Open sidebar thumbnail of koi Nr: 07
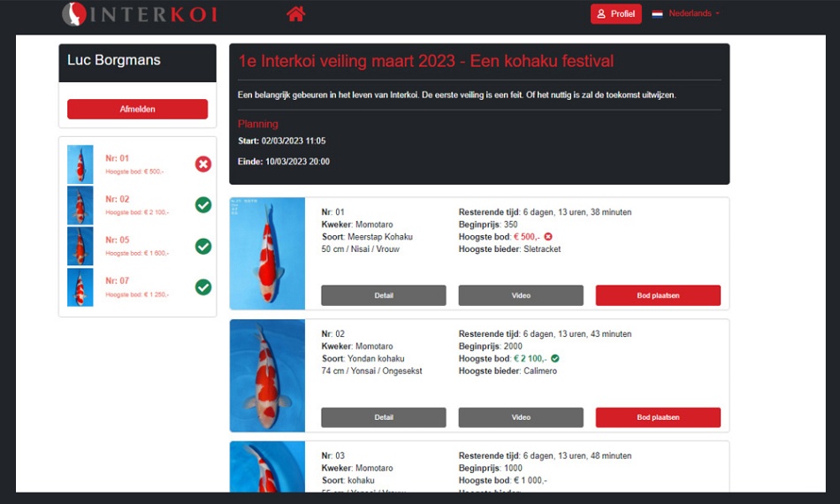The width and height of the screenshot is (840, 504). pos(80,287)
